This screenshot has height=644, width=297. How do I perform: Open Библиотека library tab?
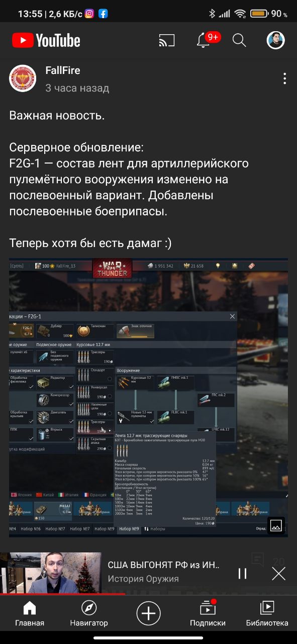coord(267,614)
